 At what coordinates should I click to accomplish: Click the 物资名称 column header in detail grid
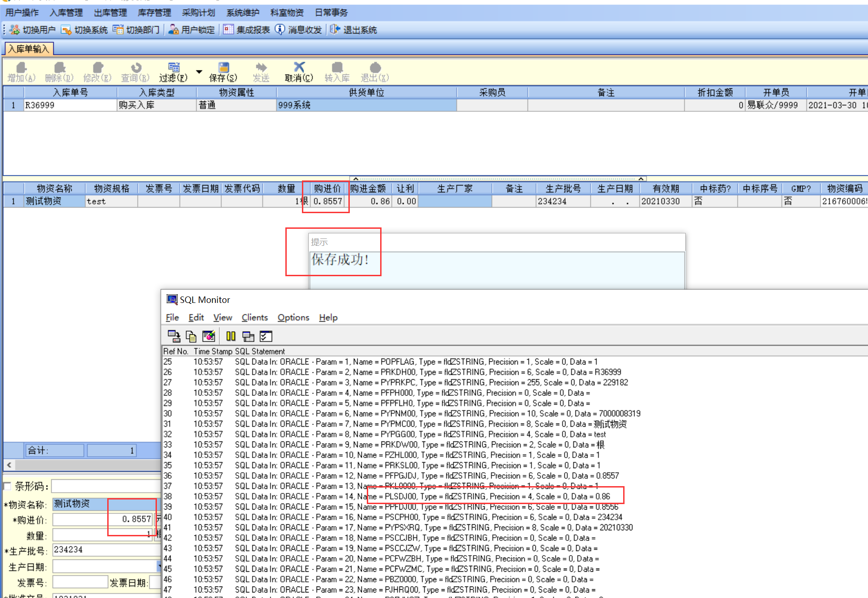pyautogui.click(x=55, y=189)
